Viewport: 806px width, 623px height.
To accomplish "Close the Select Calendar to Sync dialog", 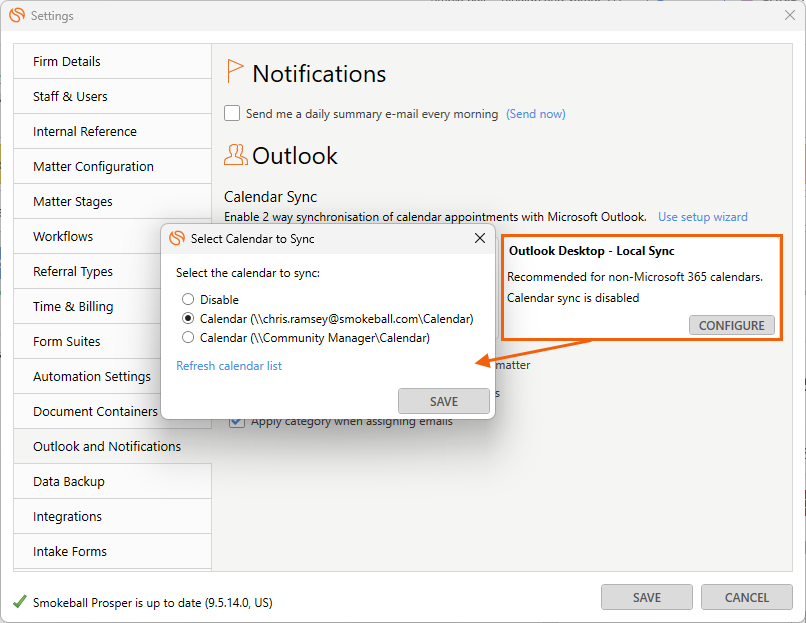I will [480, 238].
